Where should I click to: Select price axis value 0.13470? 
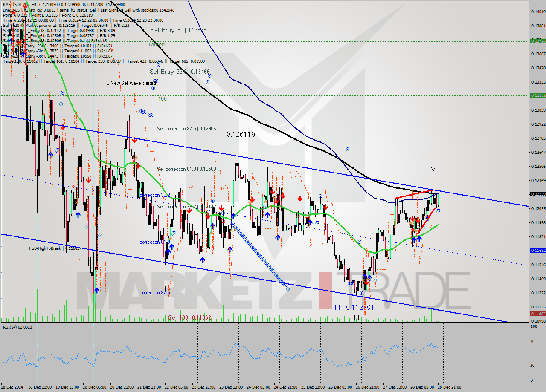point(538,68)
